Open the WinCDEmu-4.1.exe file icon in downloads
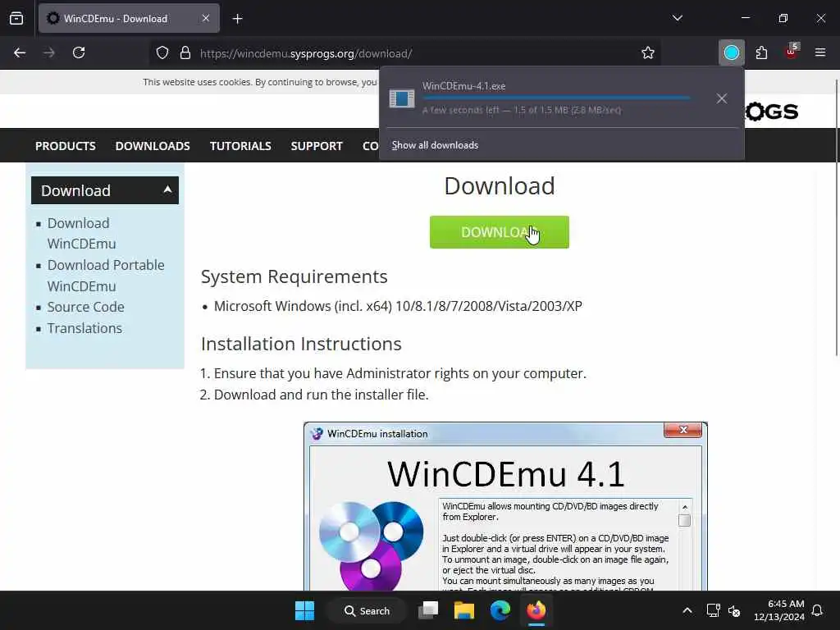840x630 pixels. click(x=402, y=98)
